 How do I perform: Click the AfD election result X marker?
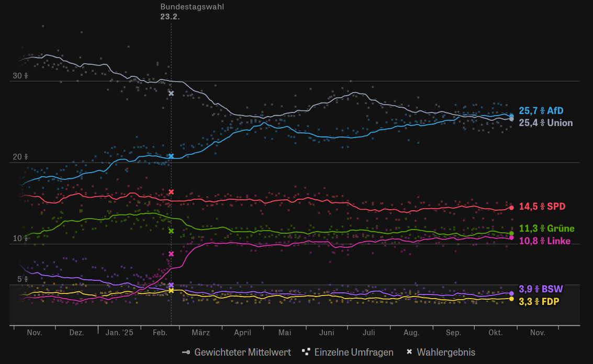[171, 156]
